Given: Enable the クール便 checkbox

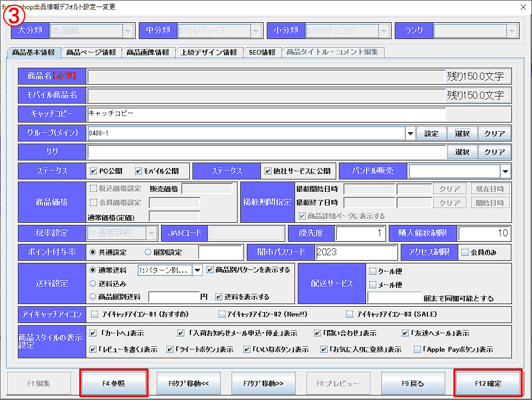Looking at the screenshot, I should 373,271.
